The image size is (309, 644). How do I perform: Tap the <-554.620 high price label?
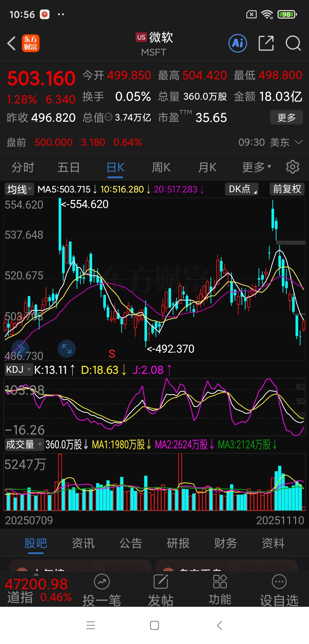click(x=85, y=204)
